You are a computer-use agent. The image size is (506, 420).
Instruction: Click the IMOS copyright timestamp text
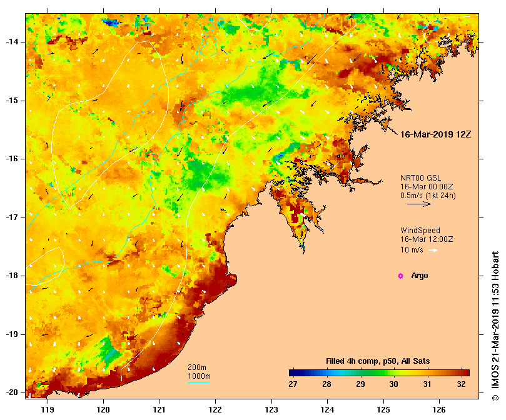click(495, 326)
